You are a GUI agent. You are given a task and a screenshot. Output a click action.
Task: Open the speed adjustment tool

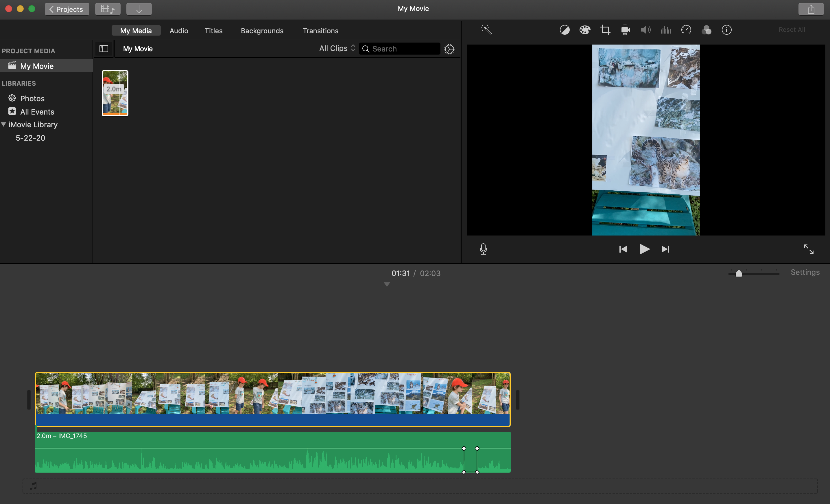(x=686, y=30)
